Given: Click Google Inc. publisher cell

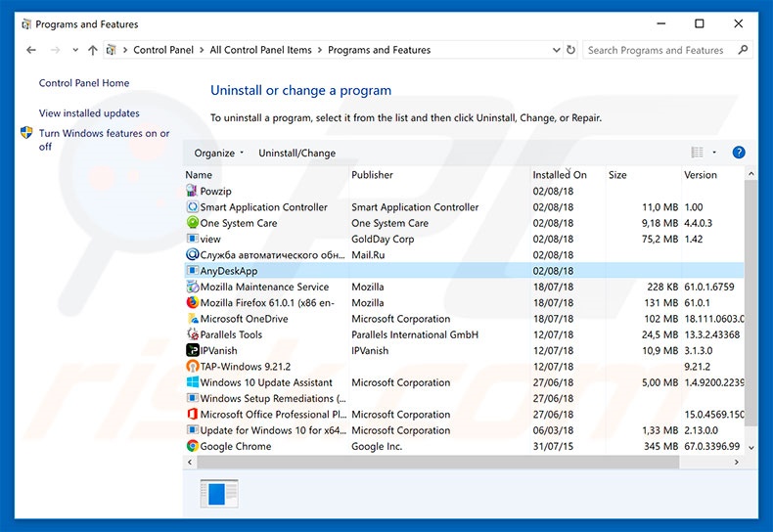Looking at the screenshot, I should coord(377,446).
